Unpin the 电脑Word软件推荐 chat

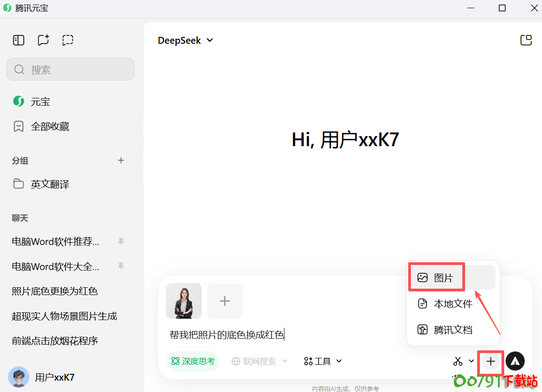point(121,241)
